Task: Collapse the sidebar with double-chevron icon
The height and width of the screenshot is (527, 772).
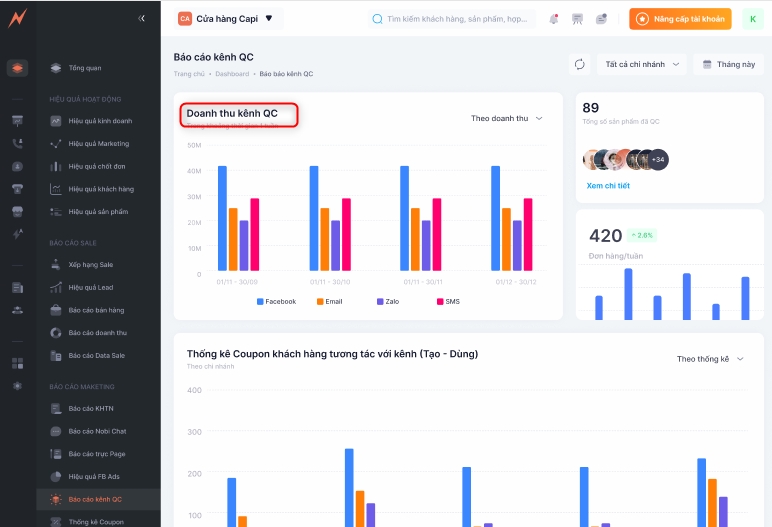Action: pos(141,18)
